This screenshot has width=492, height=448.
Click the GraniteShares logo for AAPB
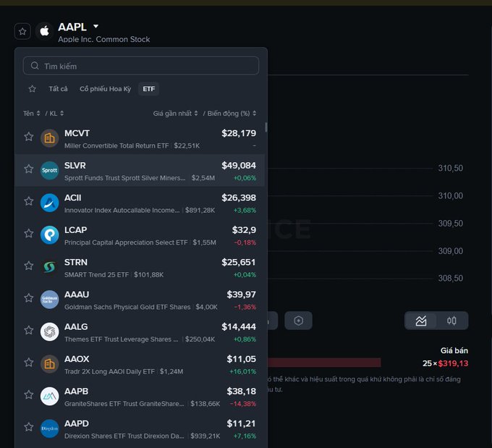click(50, 397)
